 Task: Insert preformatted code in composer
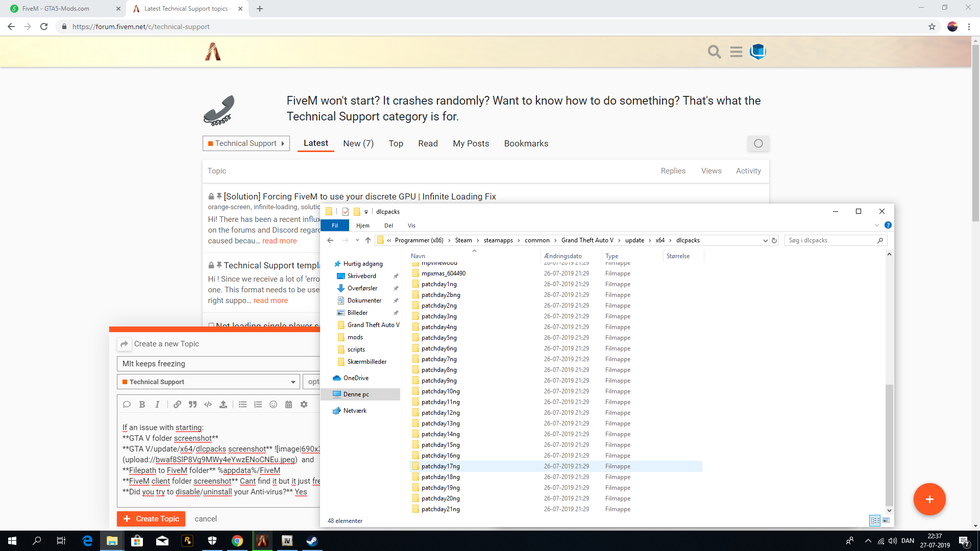pyautogui.click(x=208, y=404)
